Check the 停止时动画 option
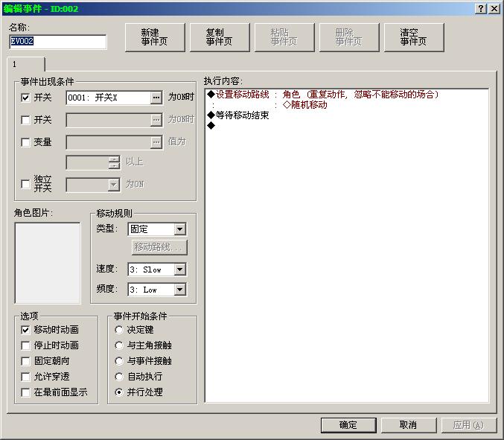 [x=25, y=345]
